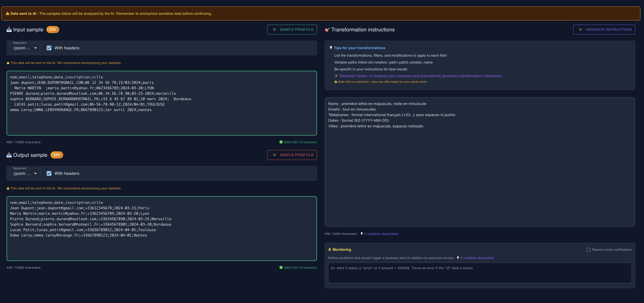
Task: Click the CSV badge next to Input sample
Action: coord(53,29)
